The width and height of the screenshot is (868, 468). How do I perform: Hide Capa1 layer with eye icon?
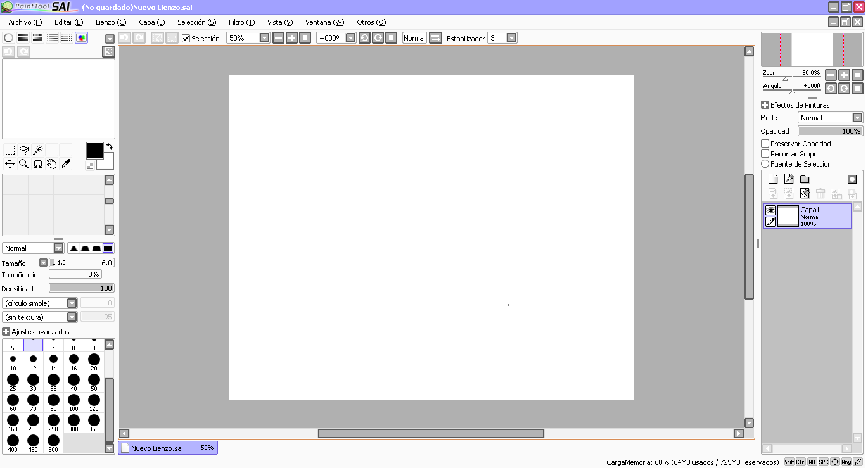click(770, 210)
